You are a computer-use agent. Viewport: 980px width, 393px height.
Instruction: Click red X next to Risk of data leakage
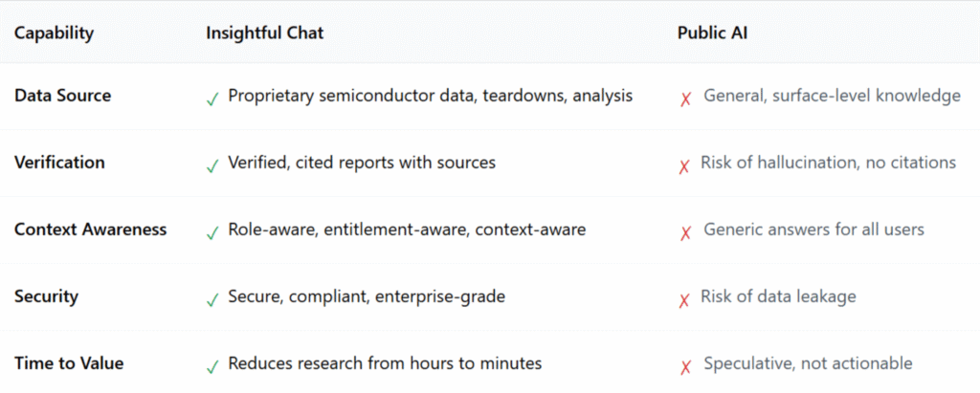[x=684, y=299]
